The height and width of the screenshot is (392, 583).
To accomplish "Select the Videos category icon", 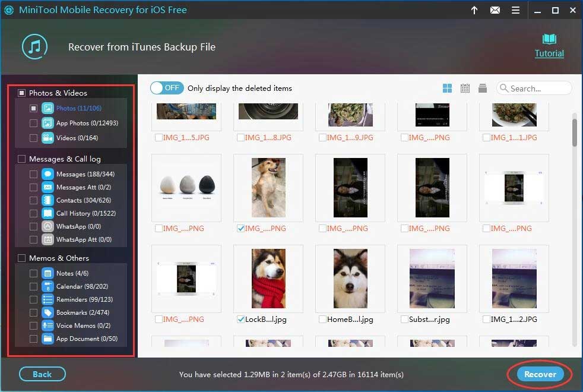I will pyautogui.click(x=47, y=138).
